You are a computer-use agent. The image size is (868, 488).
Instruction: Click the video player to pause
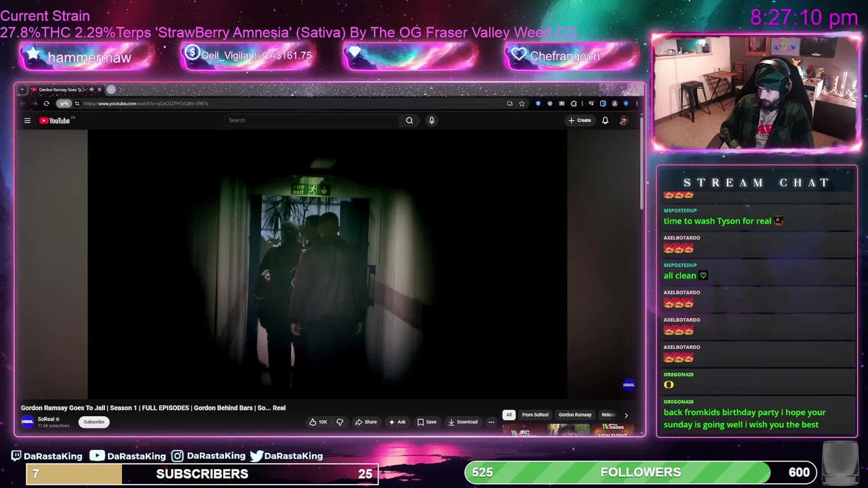click(x=327, y=263)
